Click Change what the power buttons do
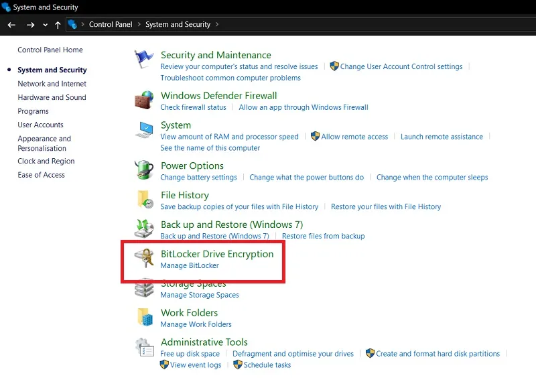The image size is (536, 392). pos(307,178)
